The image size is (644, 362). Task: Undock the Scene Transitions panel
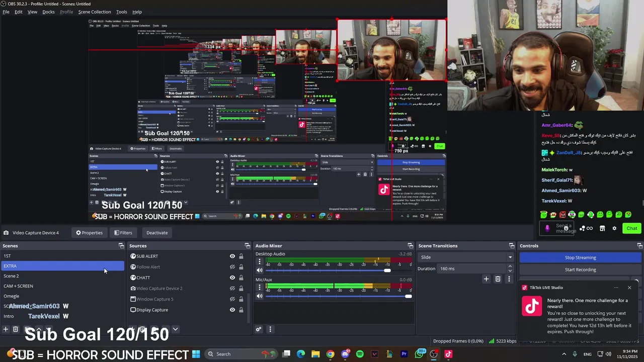pyautogui.click(x=512, y=246)
